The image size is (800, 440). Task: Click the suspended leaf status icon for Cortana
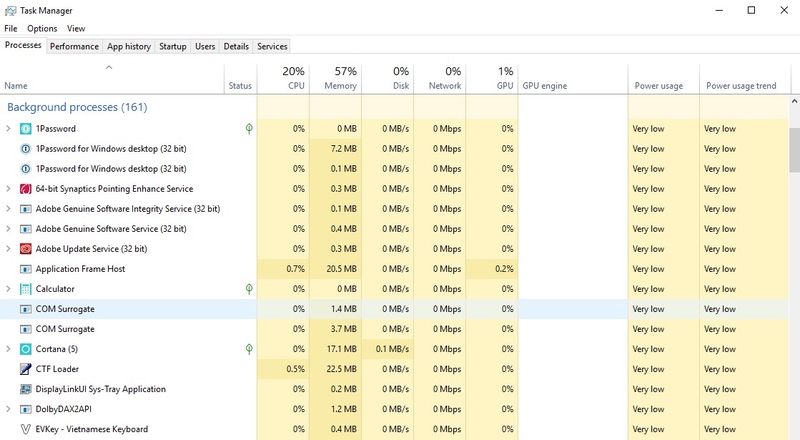[x=249, y=349]
